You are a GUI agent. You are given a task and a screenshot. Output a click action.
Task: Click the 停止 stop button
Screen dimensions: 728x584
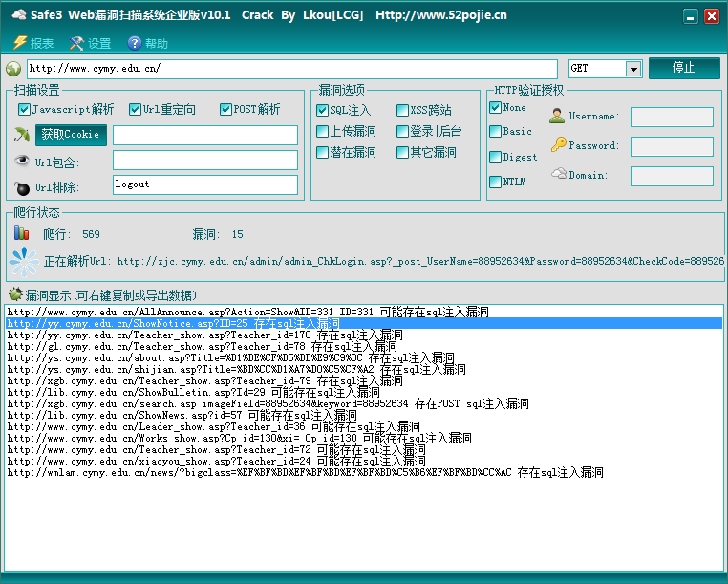click(x=684, y=68)
